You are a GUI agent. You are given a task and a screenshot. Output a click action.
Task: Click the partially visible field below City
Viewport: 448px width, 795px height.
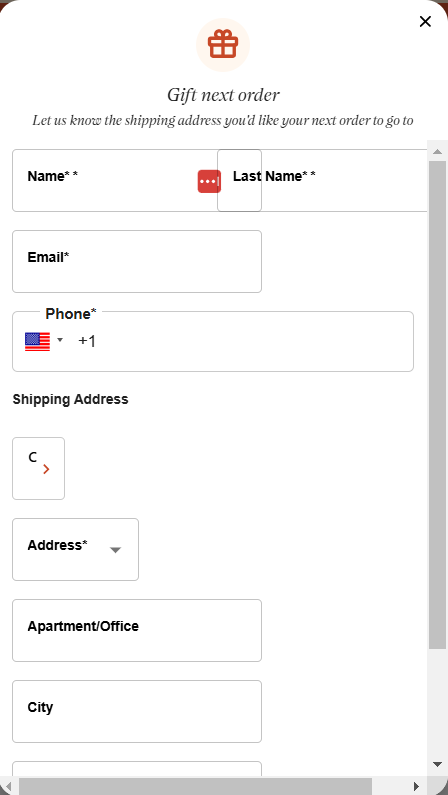pos(137,769)
